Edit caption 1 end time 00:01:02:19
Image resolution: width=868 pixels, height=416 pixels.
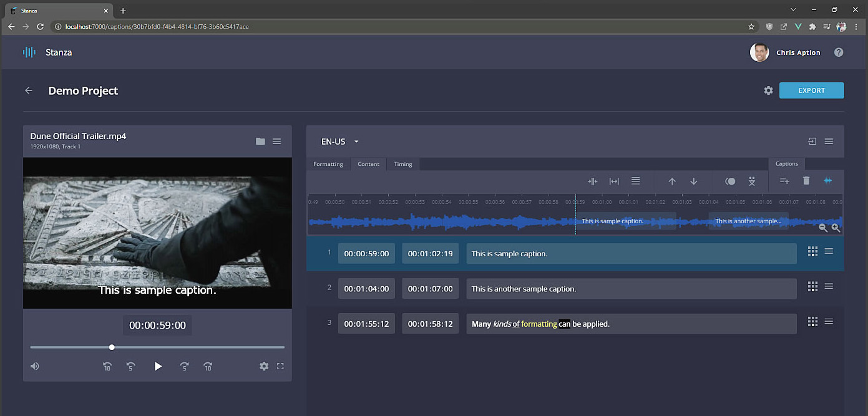click(x=431, y=253)
